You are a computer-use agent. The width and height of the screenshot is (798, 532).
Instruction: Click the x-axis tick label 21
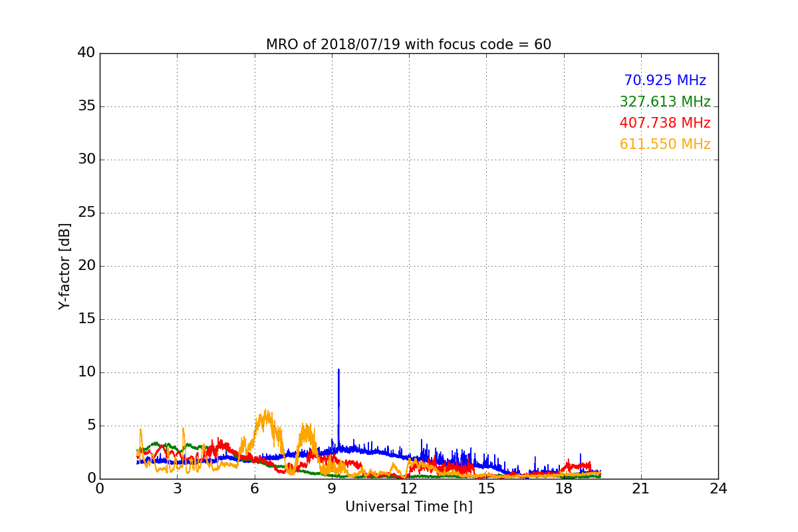[x=641, y=489]
